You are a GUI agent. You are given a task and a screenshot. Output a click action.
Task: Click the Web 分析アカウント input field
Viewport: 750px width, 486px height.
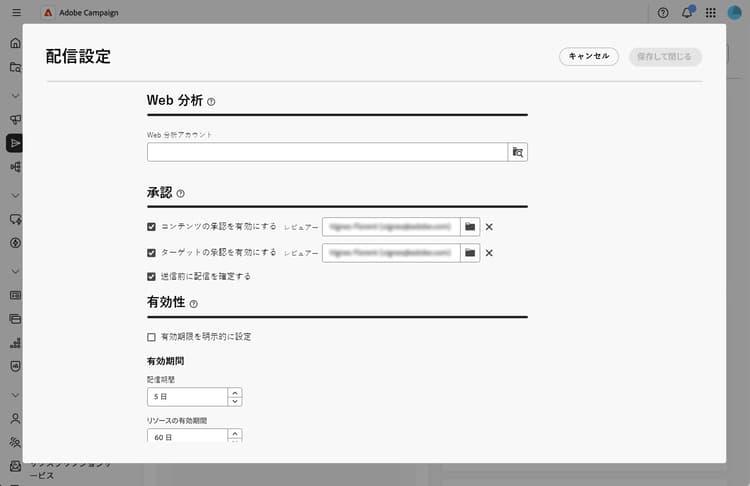327,152
